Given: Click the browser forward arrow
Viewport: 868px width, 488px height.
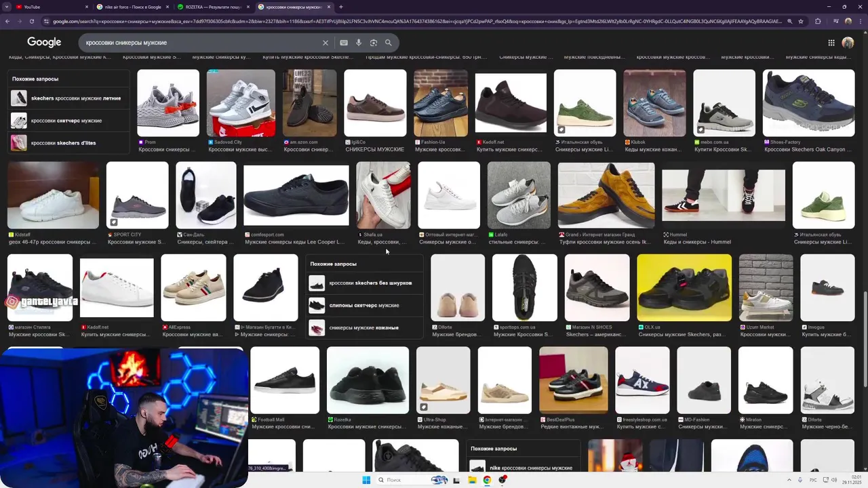Looking at the screenshot, I should [x=20, y=21].
